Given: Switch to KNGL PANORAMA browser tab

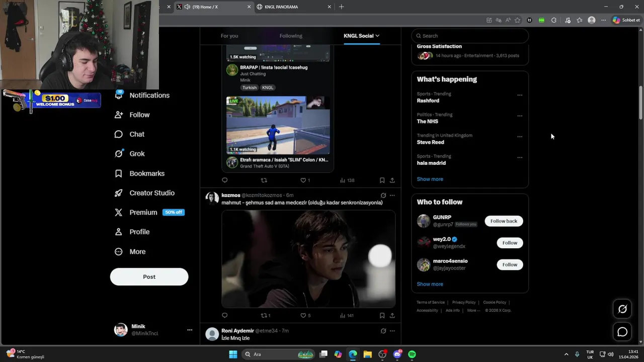Looking at the screenshot, I should (294, 7).
